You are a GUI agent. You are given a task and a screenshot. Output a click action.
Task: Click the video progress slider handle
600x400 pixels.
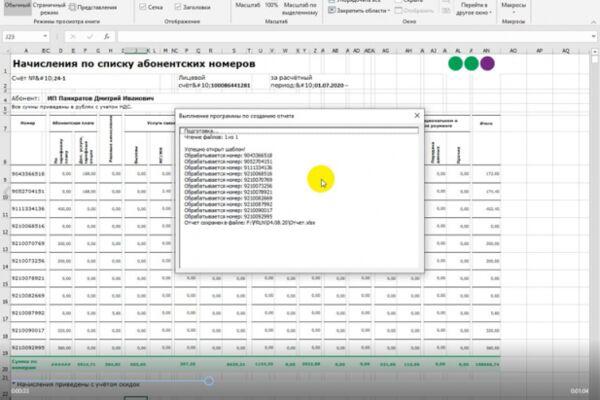(209, 381)
